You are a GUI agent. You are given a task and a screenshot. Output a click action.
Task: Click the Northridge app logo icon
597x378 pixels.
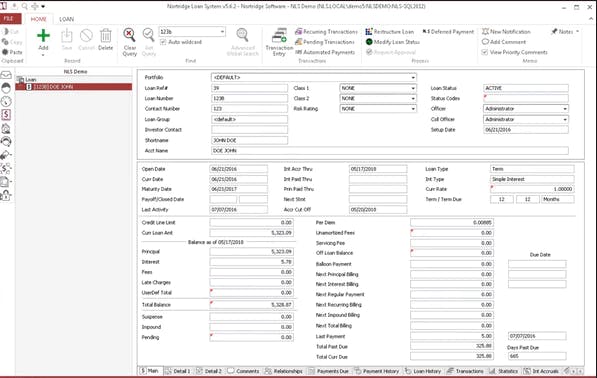pyautogui.click(x=3, y=6)
